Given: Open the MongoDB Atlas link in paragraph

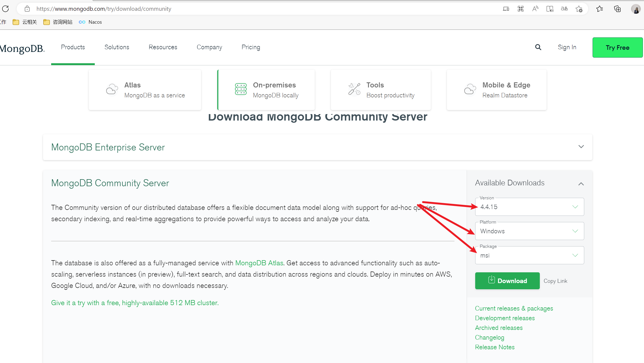Looking at the screenshot, I should click(x=259, y=263).
